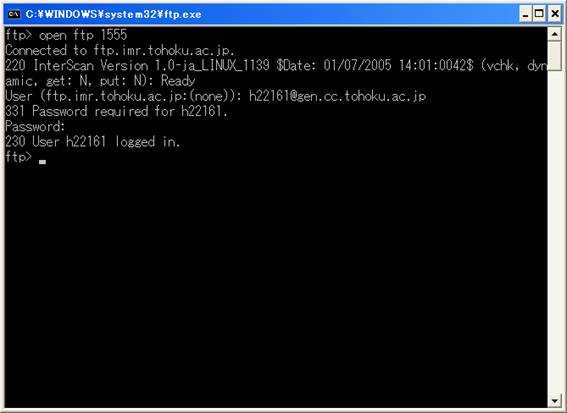Open the command prompt system menu icon
567x413 pixels.
click(x=14, y=14)
